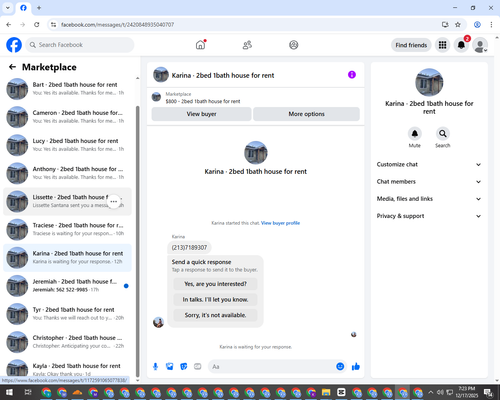The height and width of the screenshot is (400, 500).
Task: Go to Home feed icon
Action: [x=201, y=45]
